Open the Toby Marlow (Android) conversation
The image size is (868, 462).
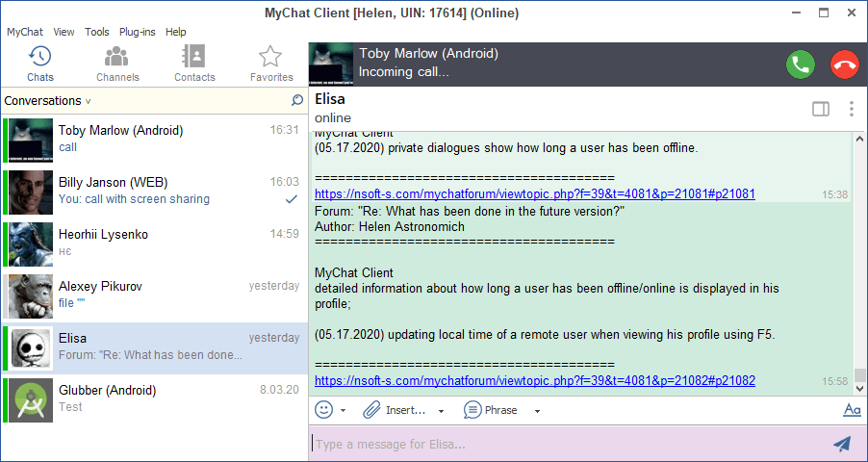154,141
